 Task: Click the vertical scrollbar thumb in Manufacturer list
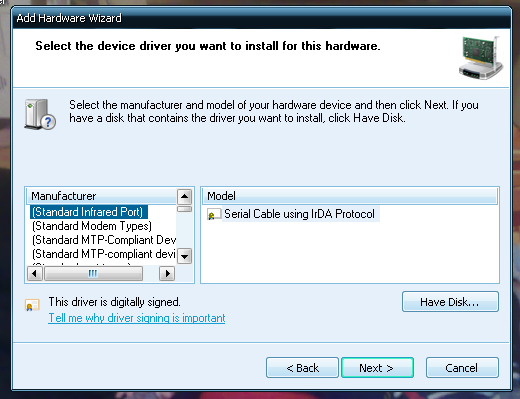[x=184, y=209]
